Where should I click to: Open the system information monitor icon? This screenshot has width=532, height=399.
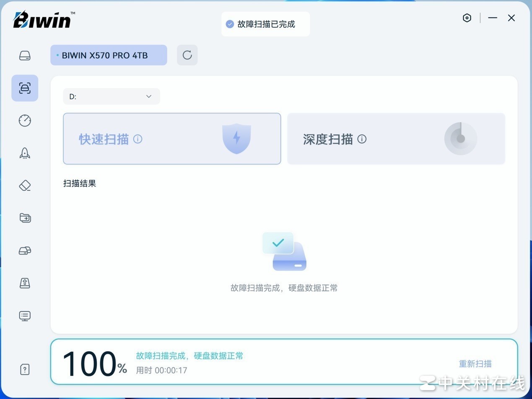[25, 316]
